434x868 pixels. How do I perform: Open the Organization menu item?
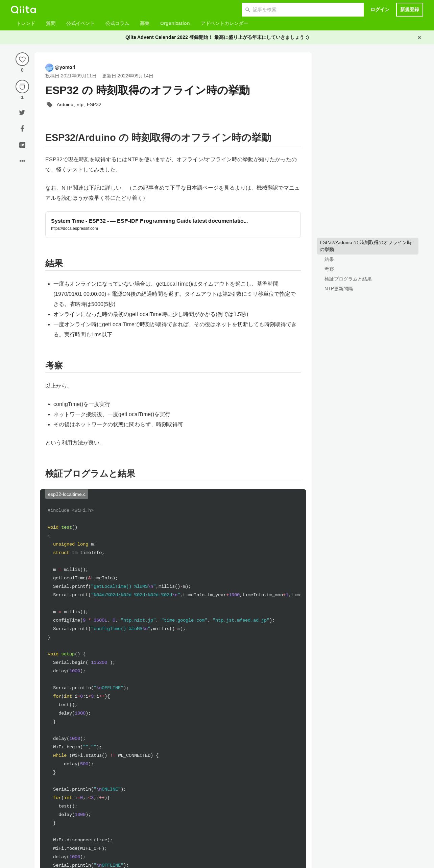pyautogui.click(x=175, y=23)
